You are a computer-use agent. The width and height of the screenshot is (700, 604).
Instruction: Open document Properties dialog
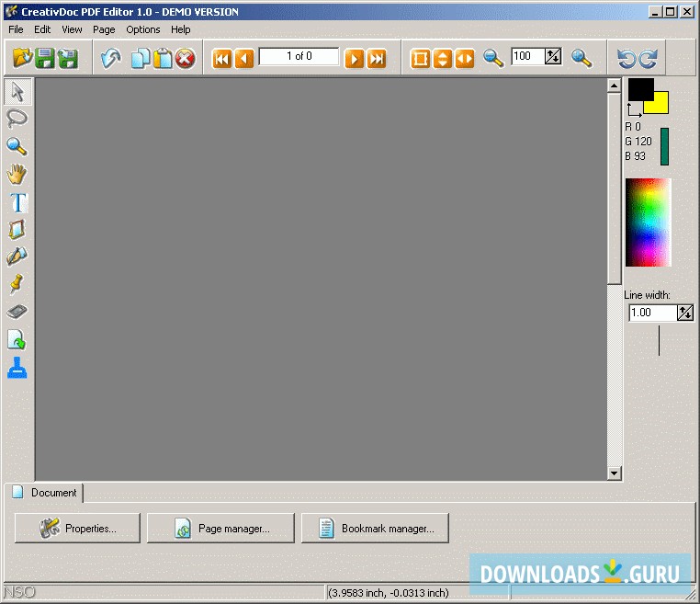tap(77, 529)
